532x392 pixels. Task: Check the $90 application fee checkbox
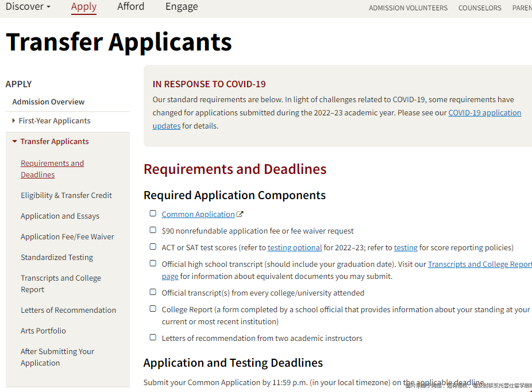point(153,230)
